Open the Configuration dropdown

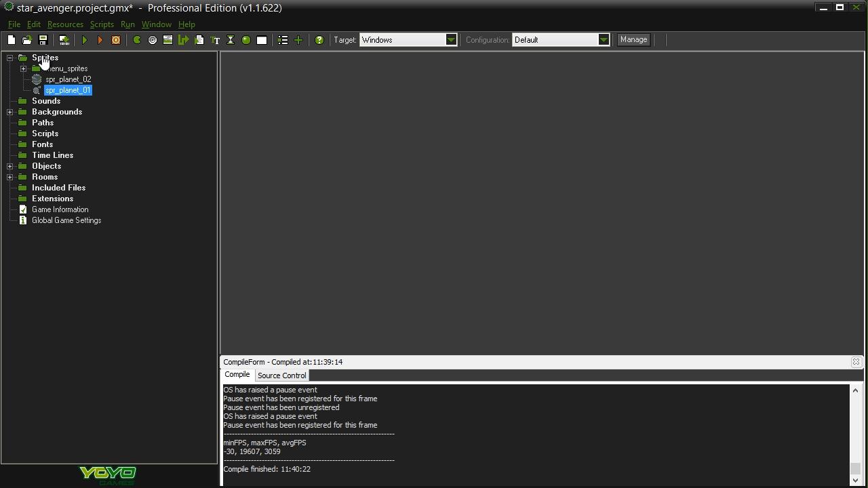[604, 40]
